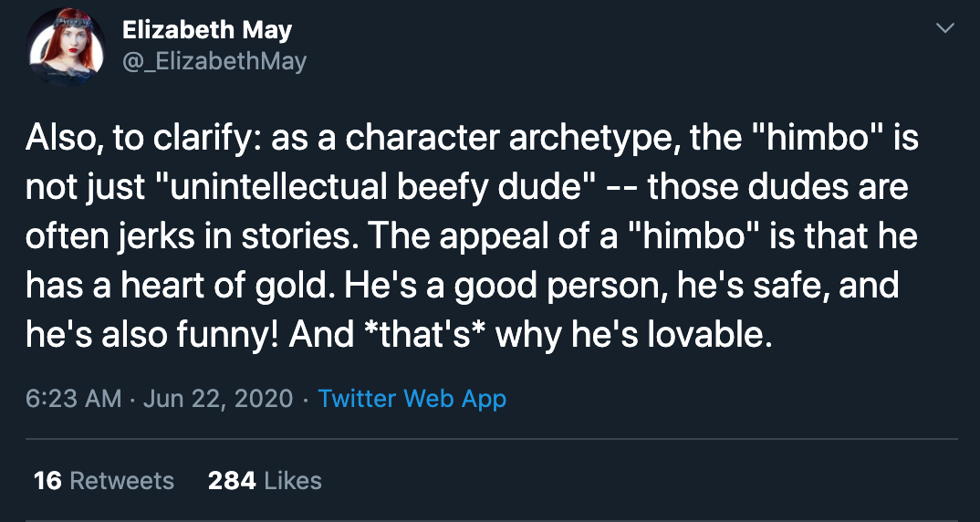Click the word "Likes" label
980x522 pixels.
293,480
